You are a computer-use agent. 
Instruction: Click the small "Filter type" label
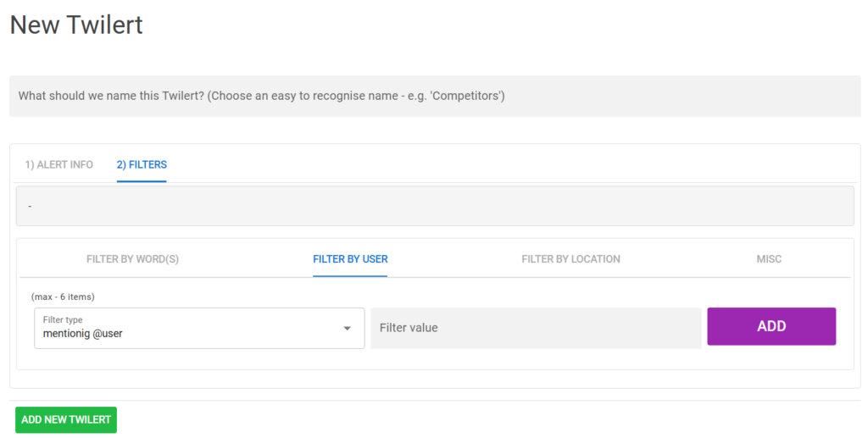tap(64, 319)
